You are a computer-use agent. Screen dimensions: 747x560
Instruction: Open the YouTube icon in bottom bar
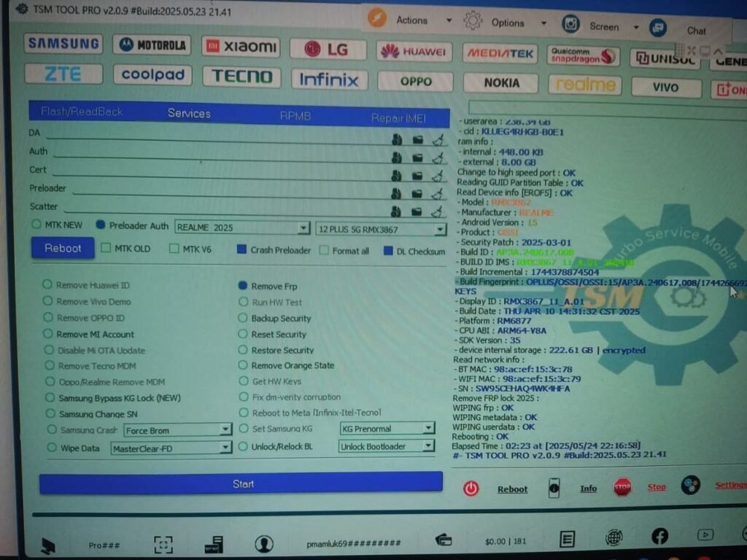point(705,535)
